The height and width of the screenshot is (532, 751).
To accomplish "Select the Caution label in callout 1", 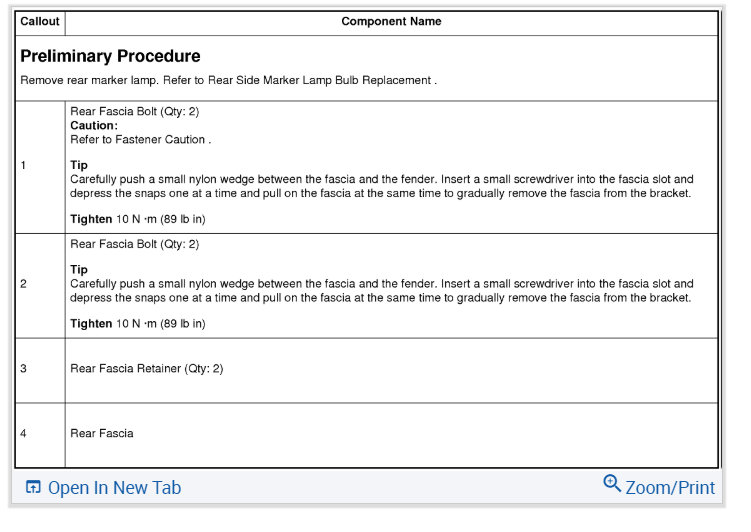I will pos(94,126).
